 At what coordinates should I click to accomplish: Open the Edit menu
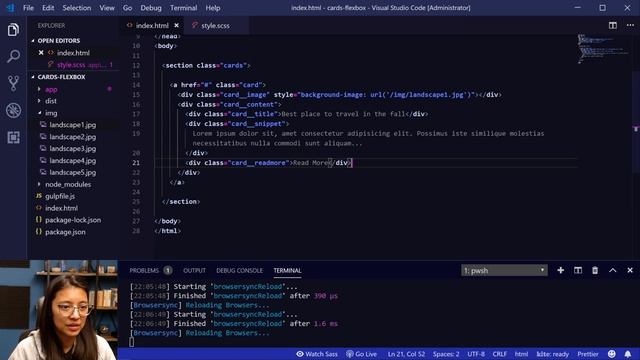48,8
